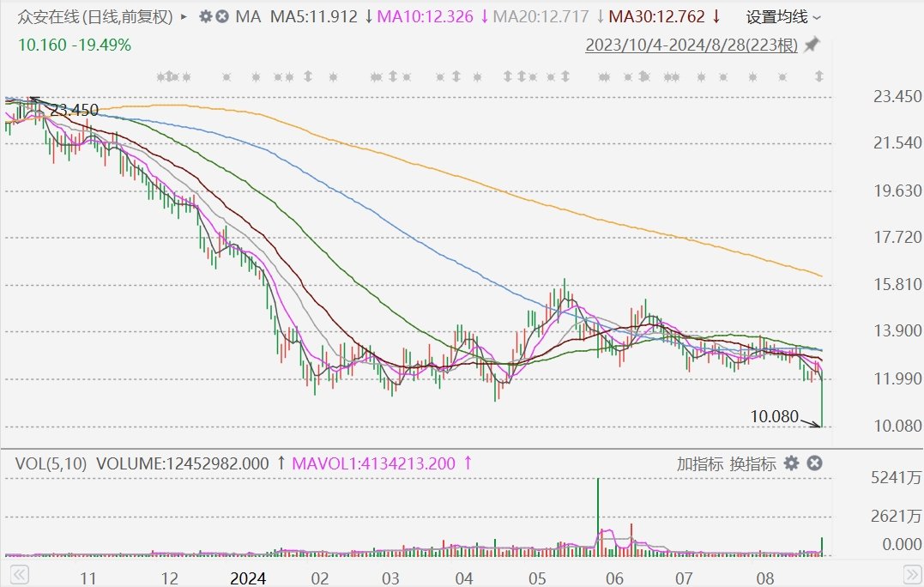Click month 03 on the time axis
924x587 pixels.
pyautogui.click(x=390, y=578)
